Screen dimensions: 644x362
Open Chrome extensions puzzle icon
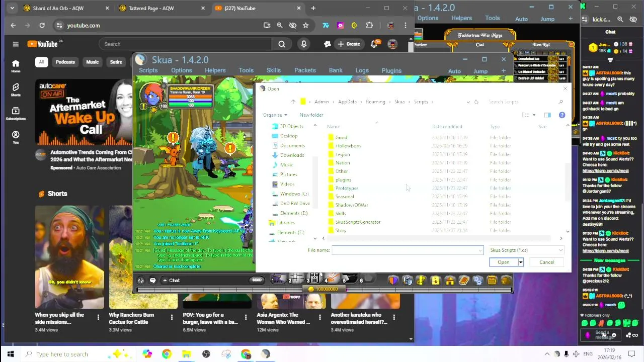click(370, 25)
